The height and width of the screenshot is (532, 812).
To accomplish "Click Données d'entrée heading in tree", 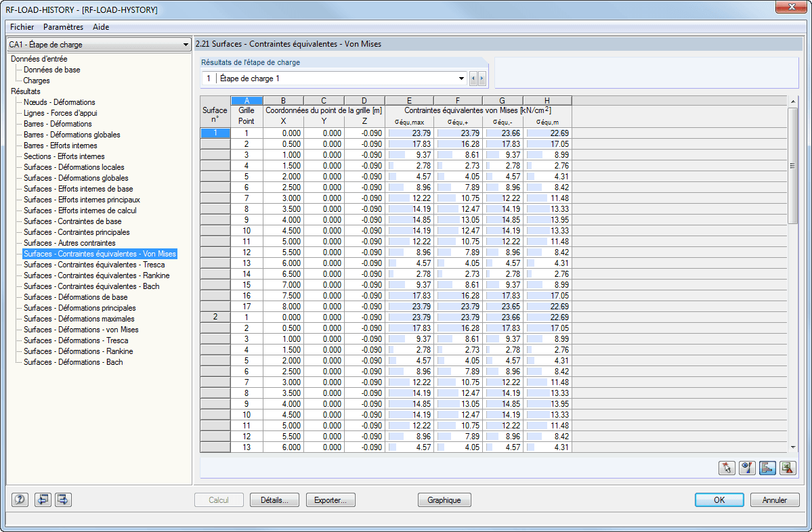I will pyautogui.click(x=39, y=58).
